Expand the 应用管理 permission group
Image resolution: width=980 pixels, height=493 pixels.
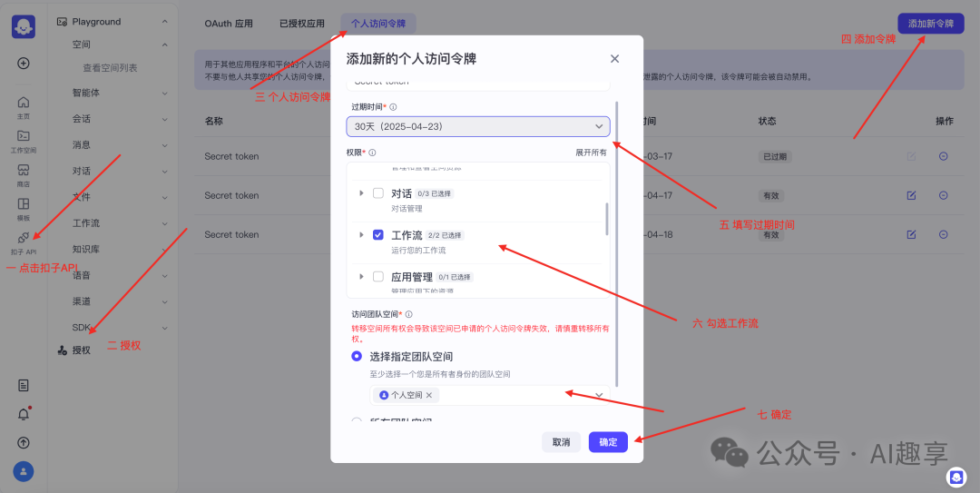(x=361, y=277)
